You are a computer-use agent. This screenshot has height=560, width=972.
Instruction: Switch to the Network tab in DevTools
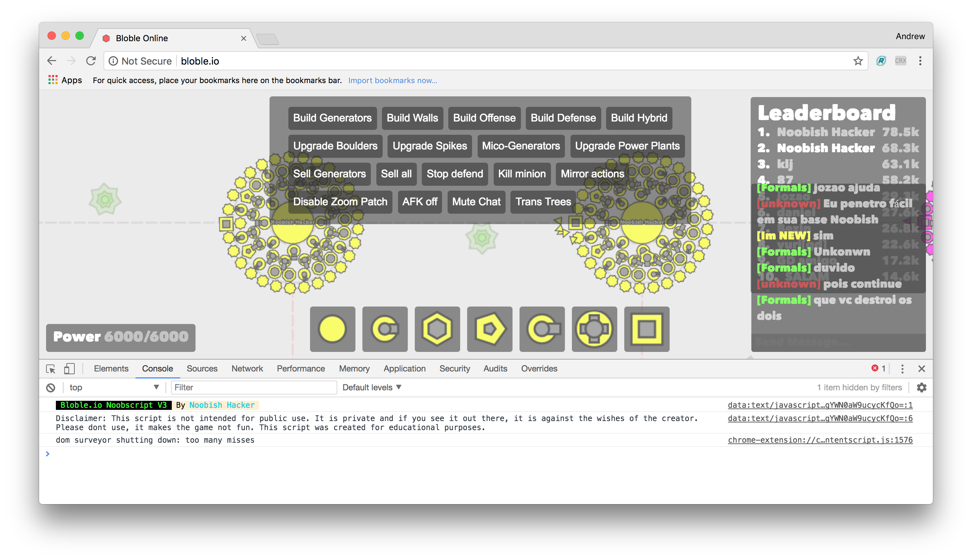247,368
